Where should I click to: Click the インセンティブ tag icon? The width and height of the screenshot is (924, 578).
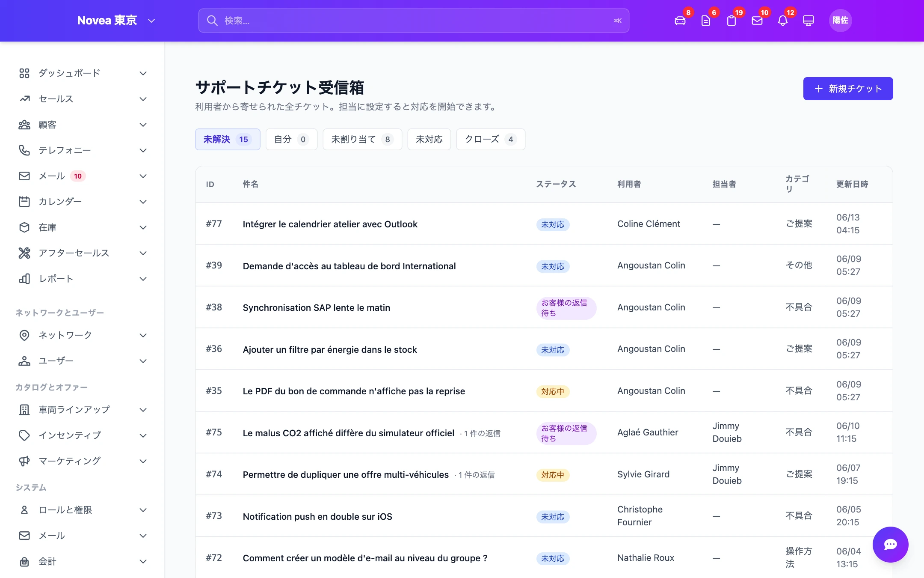[x=24, y=435]
